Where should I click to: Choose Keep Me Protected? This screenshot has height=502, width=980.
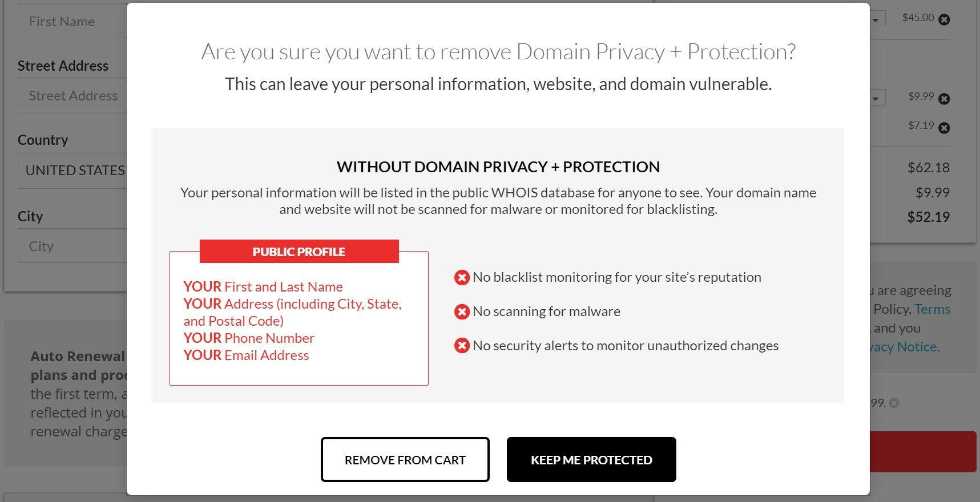point(591,460)
